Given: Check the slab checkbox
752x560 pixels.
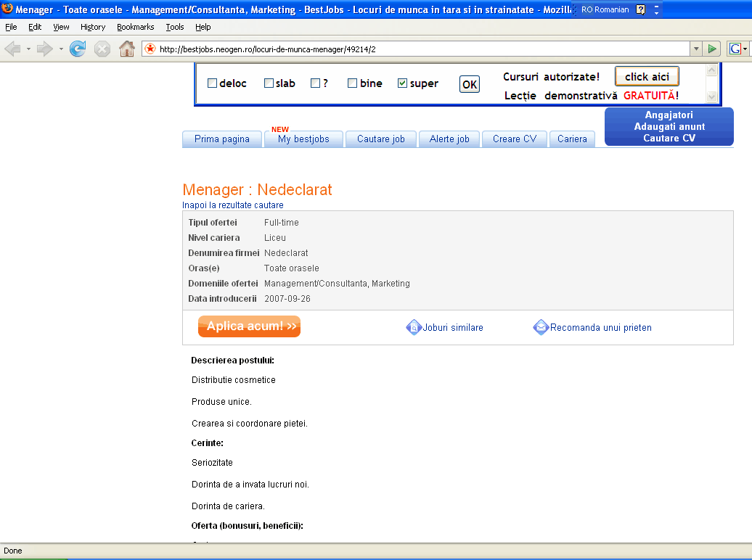Looking at the screenshot, I should (269, 83).
